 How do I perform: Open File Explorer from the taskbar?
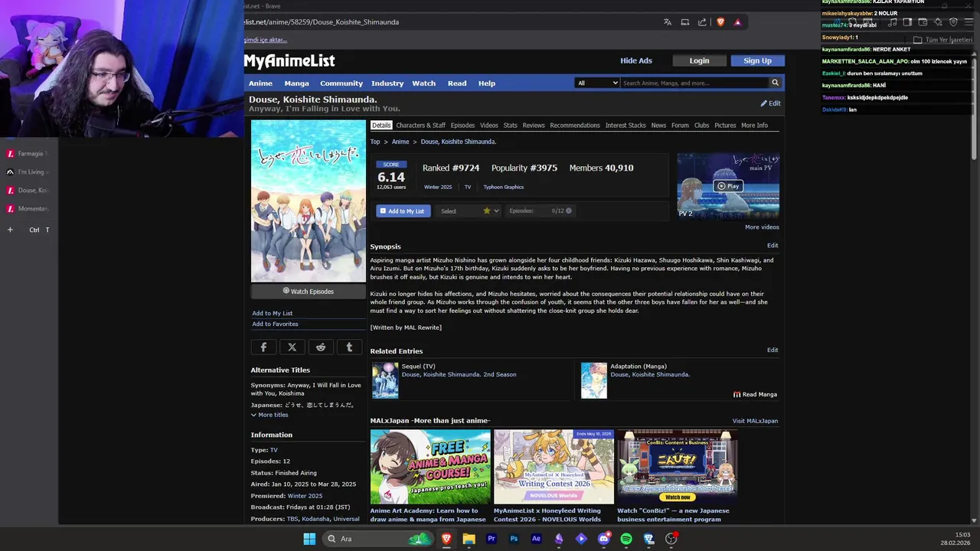469,539
